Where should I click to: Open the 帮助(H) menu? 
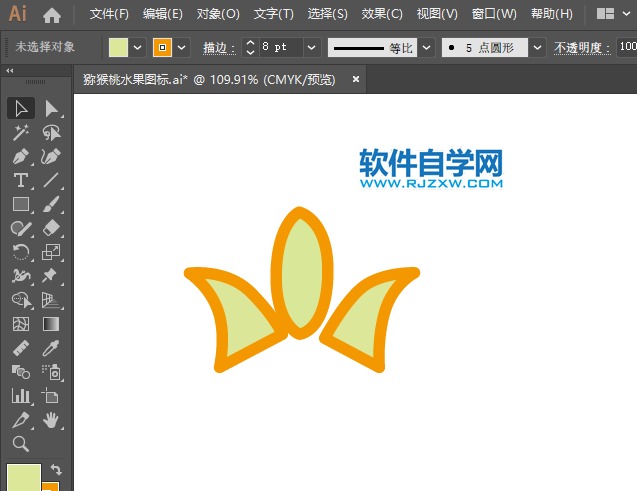(x=552, y=14)
